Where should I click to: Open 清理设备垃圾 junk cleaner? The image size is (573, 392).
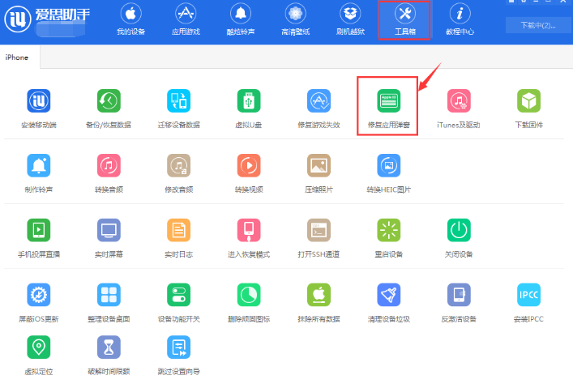388,295
